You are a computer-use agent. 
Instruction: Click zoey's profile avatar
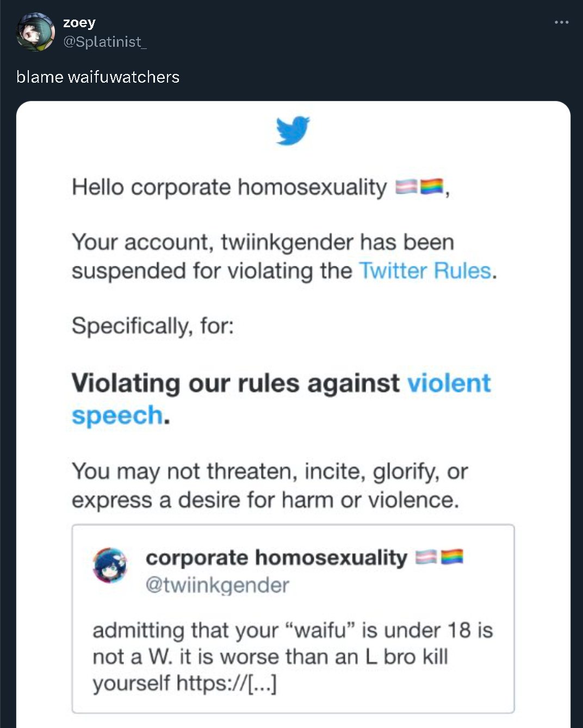click(36, 32)
